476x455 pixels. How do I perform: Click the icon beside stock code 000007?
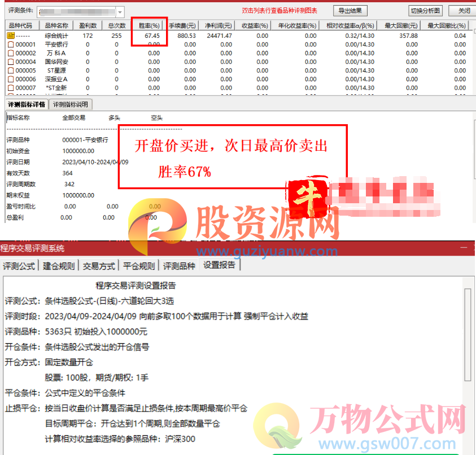tap(11, 88)
